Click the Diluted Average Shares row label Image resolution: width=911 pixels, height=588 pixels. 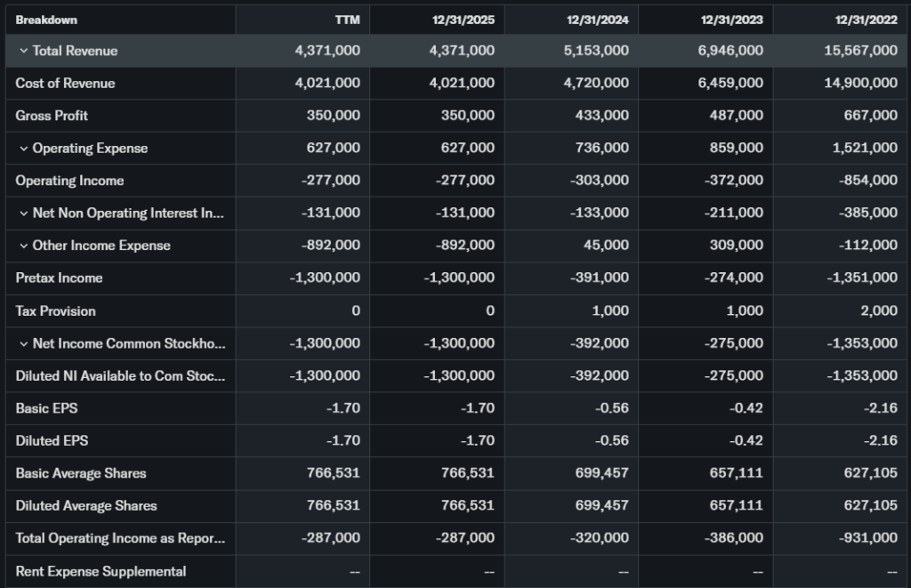click(x=86, y=505)
